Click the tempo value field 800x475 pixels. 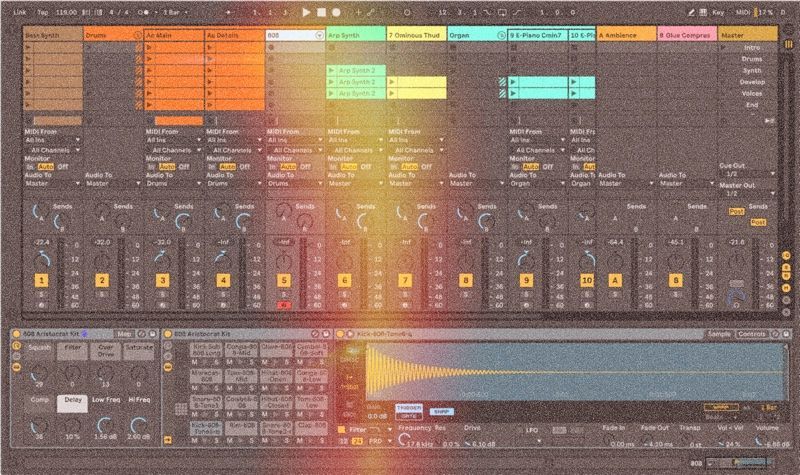pyautogui.click(x=66, y=12)
